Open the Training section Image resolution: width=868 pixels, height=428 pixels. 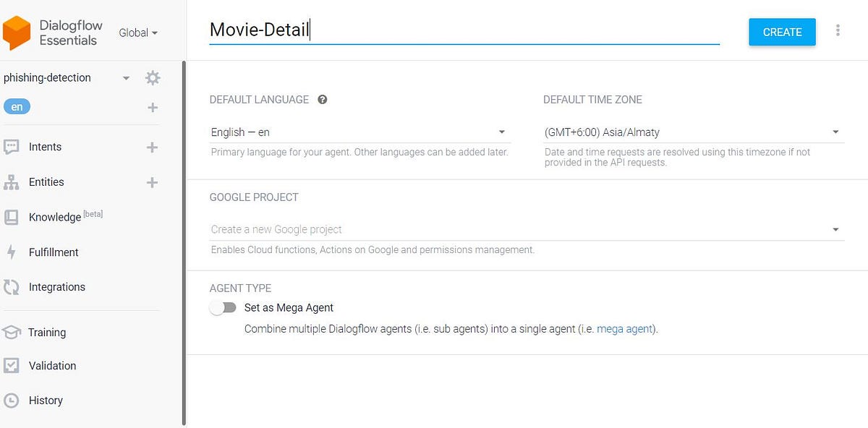(47, 332)
